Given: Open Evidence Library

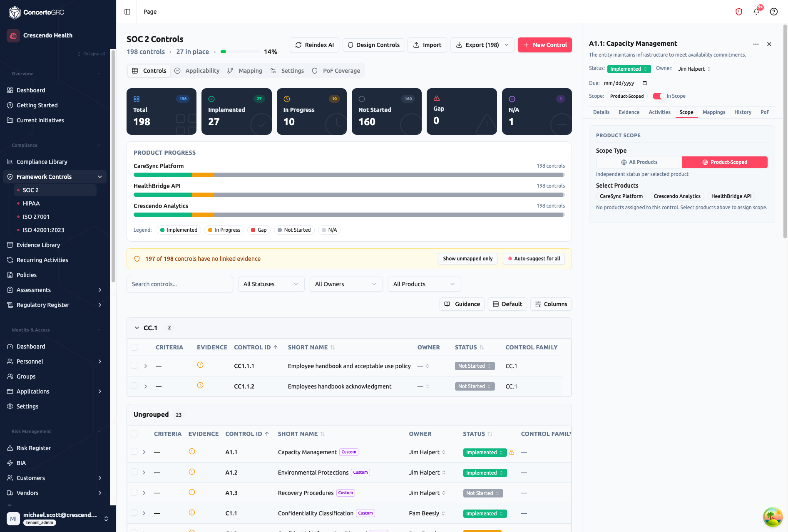Looking at the screenshot, I should point(38,245).
